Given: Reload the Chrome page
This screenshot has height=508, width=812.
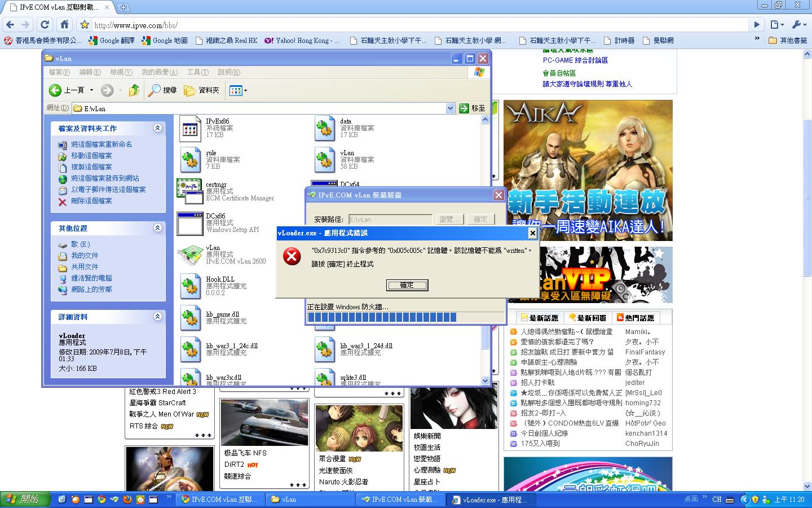Looking at the screenshot, I should [45, 24].
